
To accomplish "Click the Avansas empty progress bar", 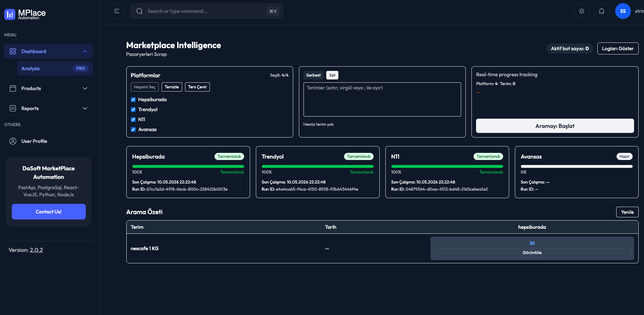I will coord(577,166).
